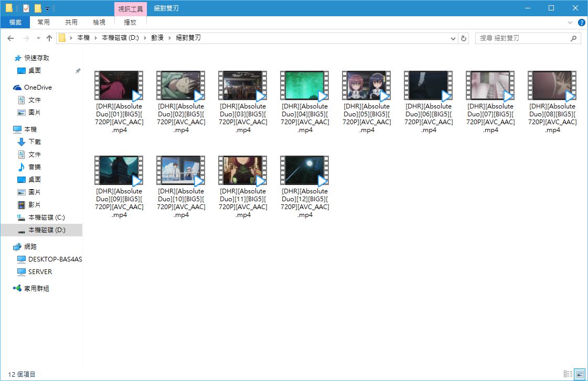This screenshot has width=588, height=381.
Task: Click 本機磁碟 (D:) in address breadcrumb
Action: (x=120, y=38)
